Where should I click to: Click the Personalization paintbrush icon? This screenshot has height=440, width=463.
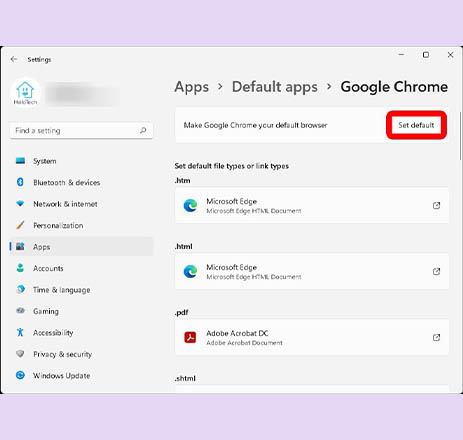20,225
